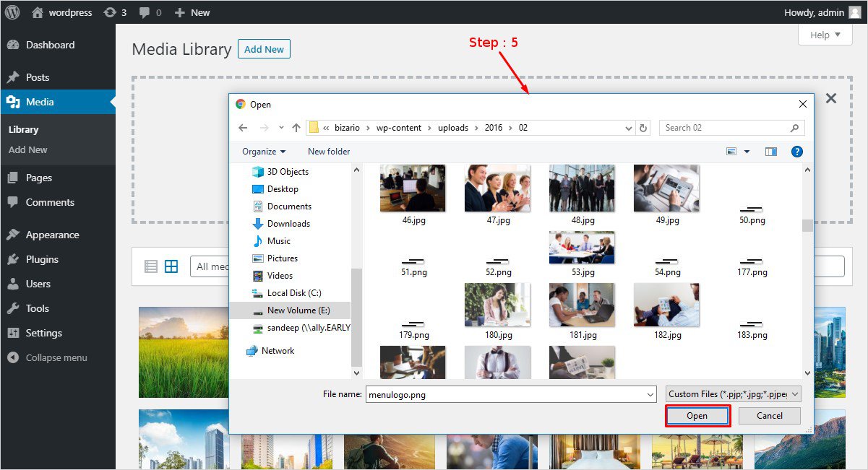Click the Add New button beside Media Library
Image resolution: width=868 pixels, height=470 pixels.
[264, 49]
